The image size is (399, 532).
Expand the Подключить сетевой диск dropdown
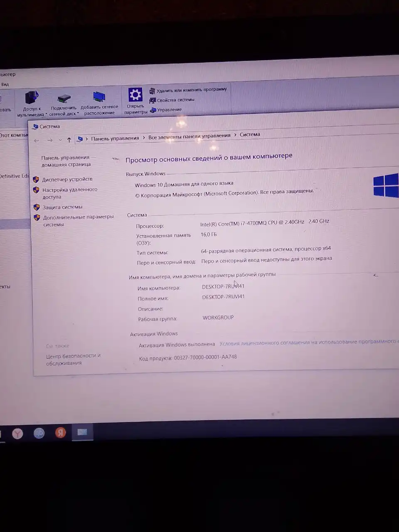[x=78, y=113]
